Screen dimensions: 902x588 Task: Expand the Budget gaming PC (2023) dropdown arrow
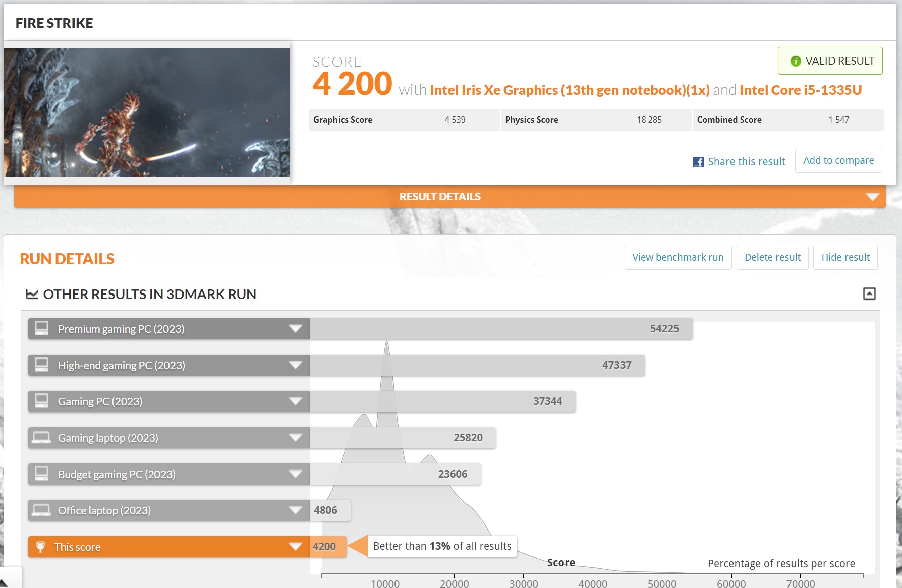(x=295, y=474)
